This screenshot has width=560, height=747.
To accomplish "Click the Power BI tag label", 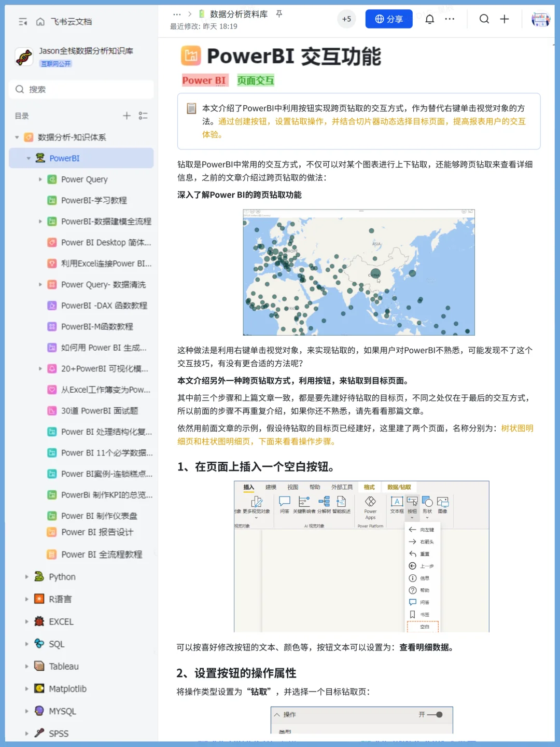I will coord(204,80).
